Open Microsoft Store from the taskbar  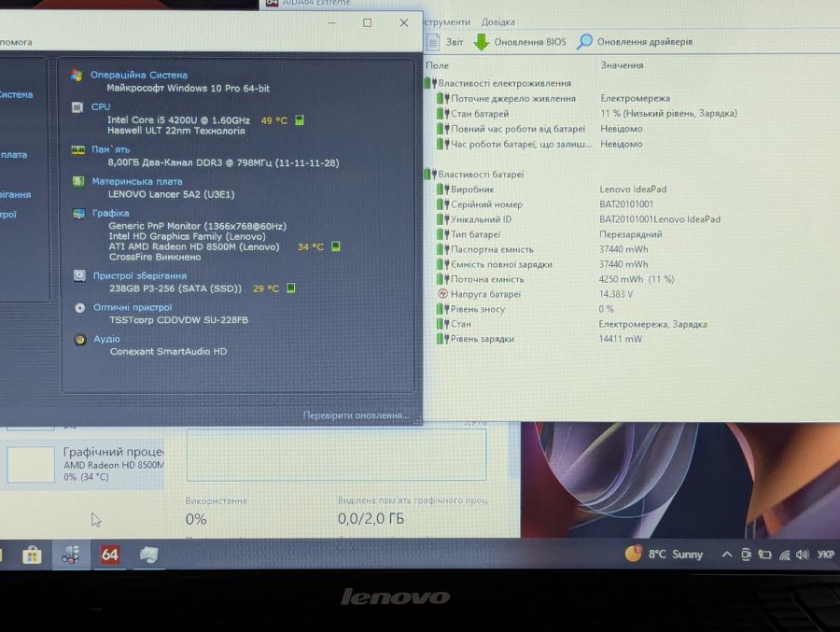click(32, 555)
